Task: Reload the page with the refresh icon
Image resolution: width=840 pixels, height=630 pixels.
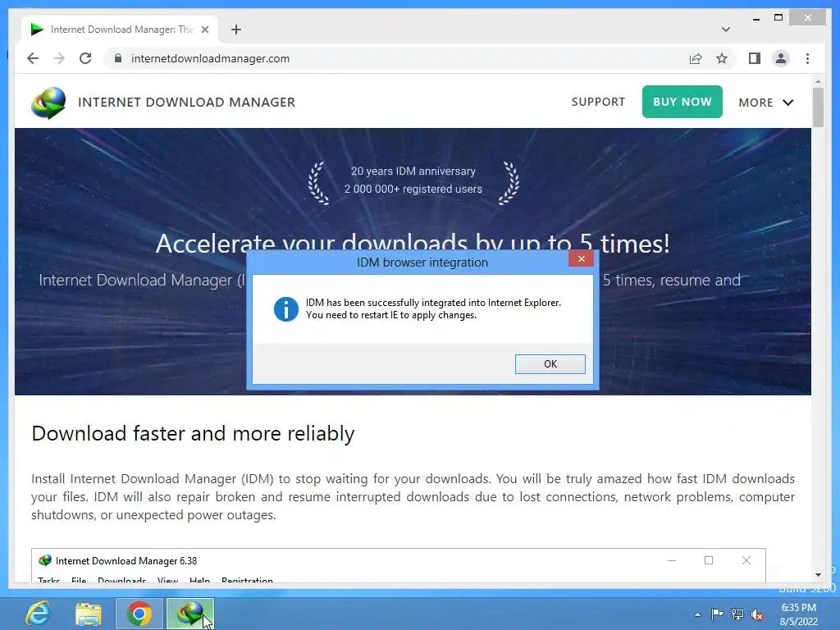Action: [x=85, y=58]
